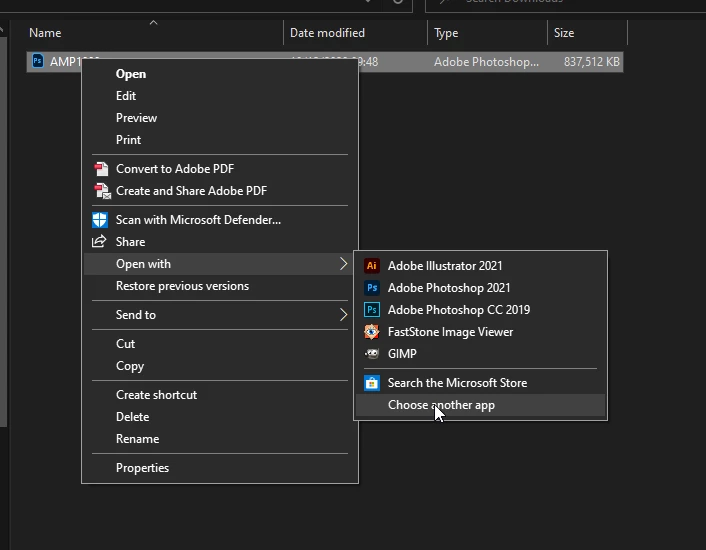Sort by the Date modified column header
Image resolution: width=706 pixels, height=550 pixels.
pos(356,33)
